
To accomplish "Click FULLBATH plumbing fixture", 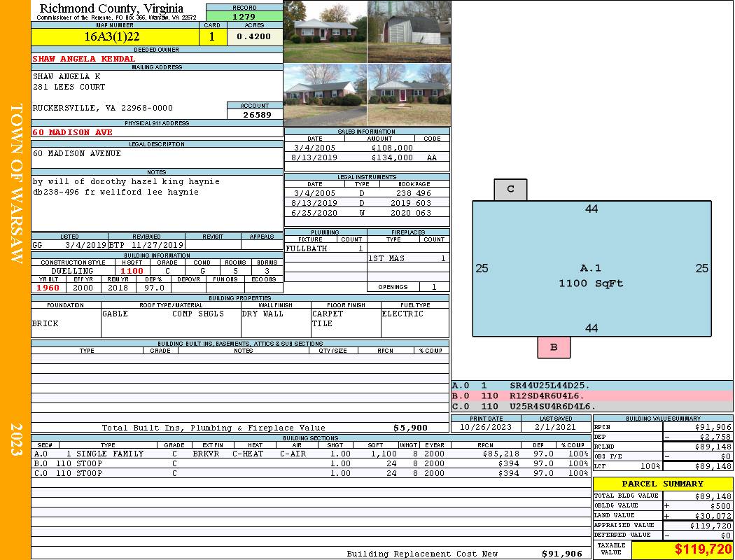I will (307, 248).
